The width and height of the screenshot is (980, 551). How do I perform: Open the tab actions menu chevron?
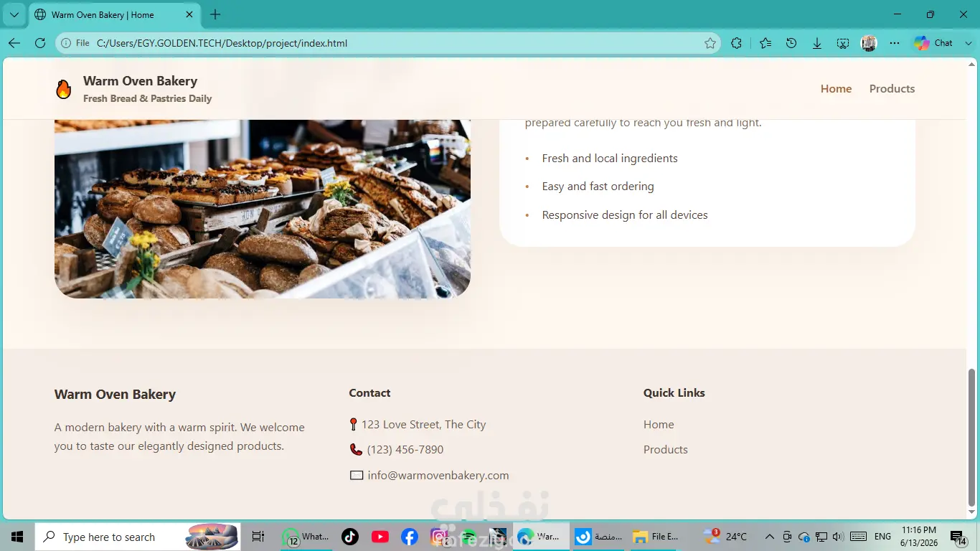(x=14, y=14)
